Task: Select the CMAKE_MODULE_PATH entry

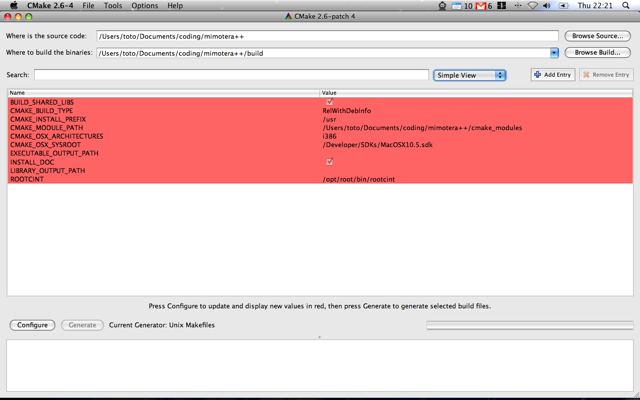Action: click(x=46, y=128)
